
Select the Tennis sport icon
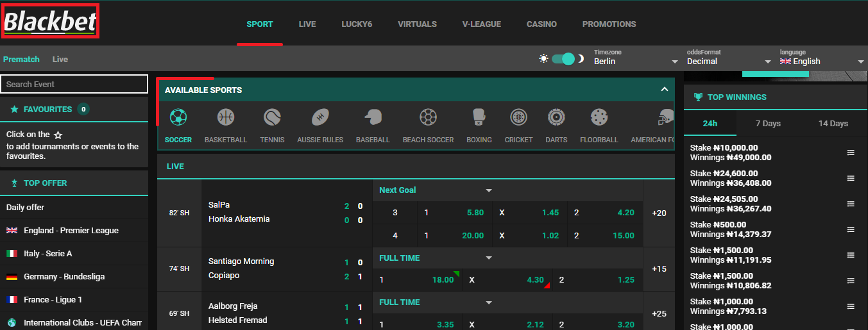coord(272,117)
